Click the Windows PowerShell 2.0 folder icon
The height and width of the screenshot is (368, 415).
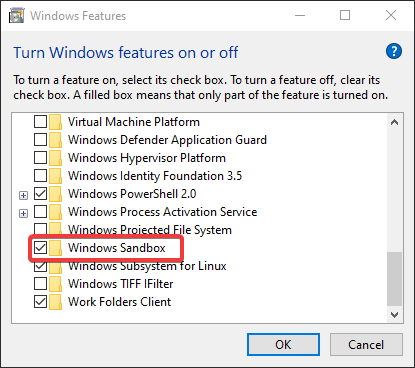click(x=55, y=194)
